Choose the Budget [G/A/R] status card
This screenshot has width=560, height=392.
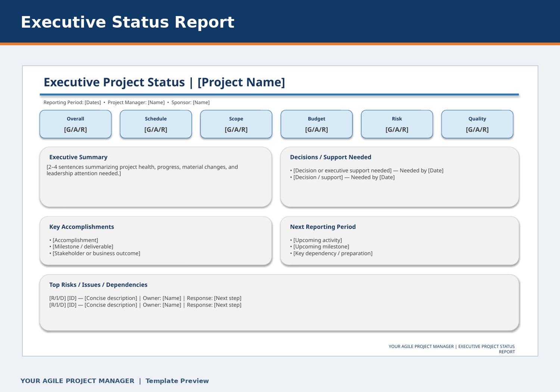[x=317, y=124]
